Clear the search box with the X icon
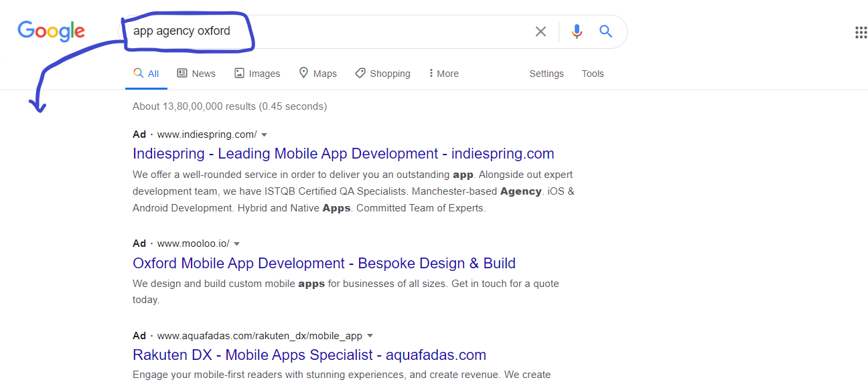The width and height of the screenshot is (868, 382). coord(540,31)
